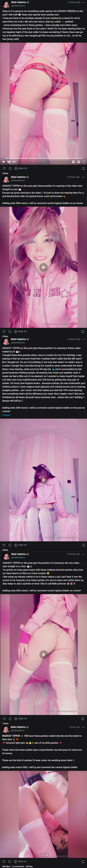The width and height of the screenshot is (87, 868).
Task: Play the video in the 4 minutes ago post
Action: pos(43,480)
